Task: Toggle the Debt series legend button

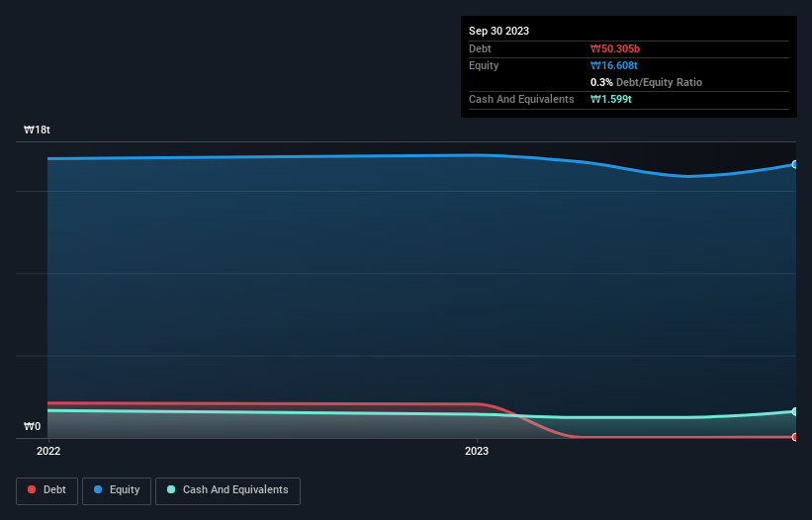Action: point(47,490)
